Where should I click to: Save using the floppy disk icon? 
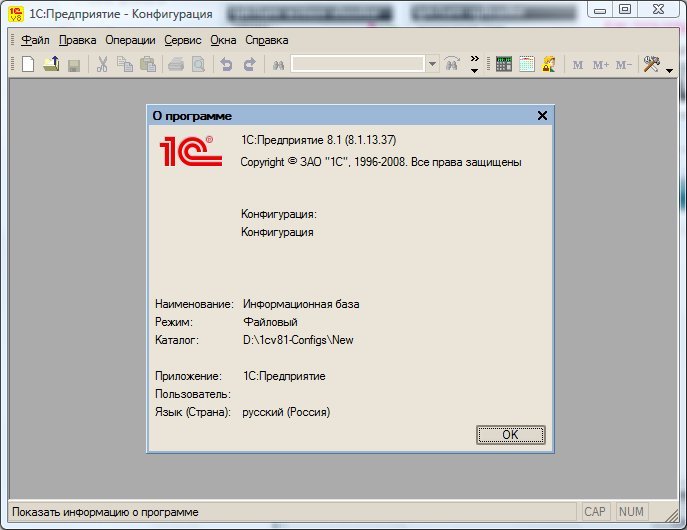click(x=74, y=65)
